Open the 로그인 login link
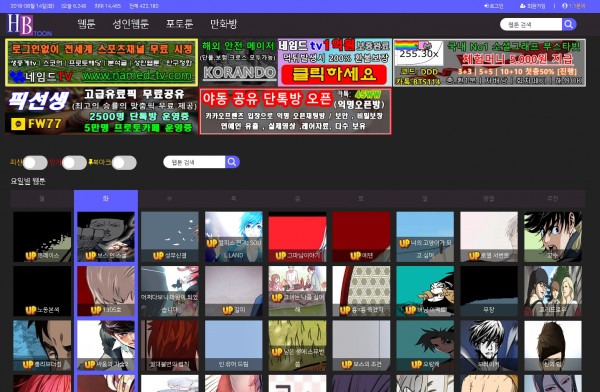 [x=494, y=6]
